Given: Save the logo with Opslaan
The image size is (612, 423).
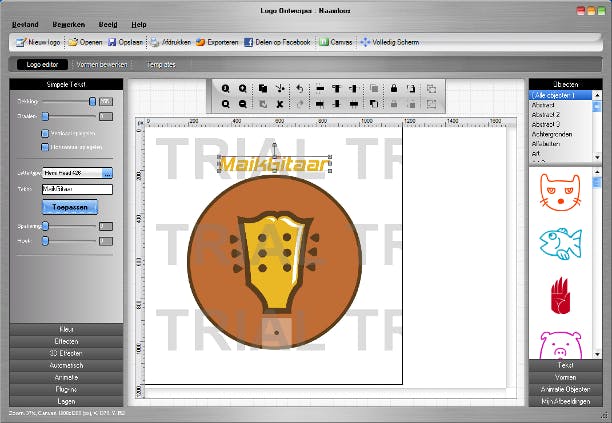Looking at the screenshot, I should coord(126,42).
